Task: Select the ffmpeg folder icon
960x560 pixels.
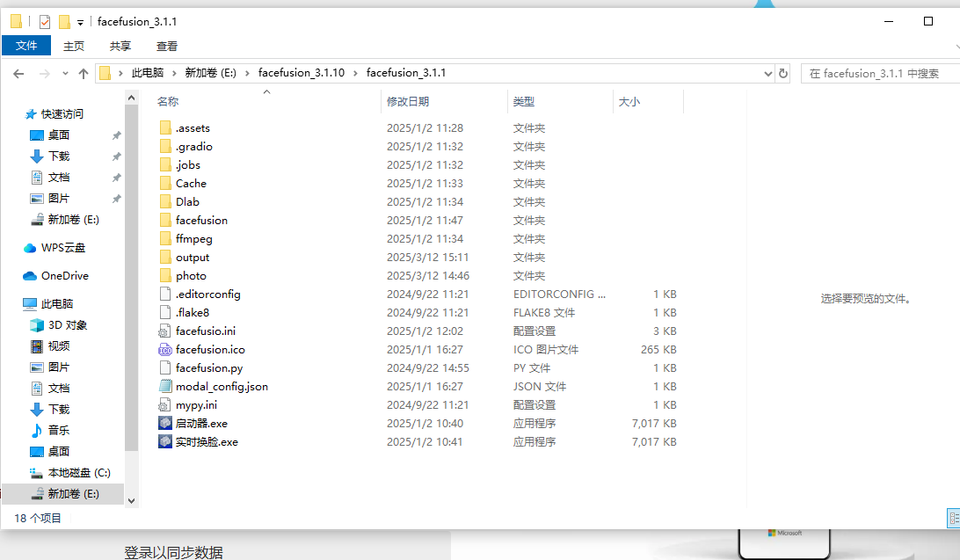Action: pyautogui.click(x=164, y=239)
